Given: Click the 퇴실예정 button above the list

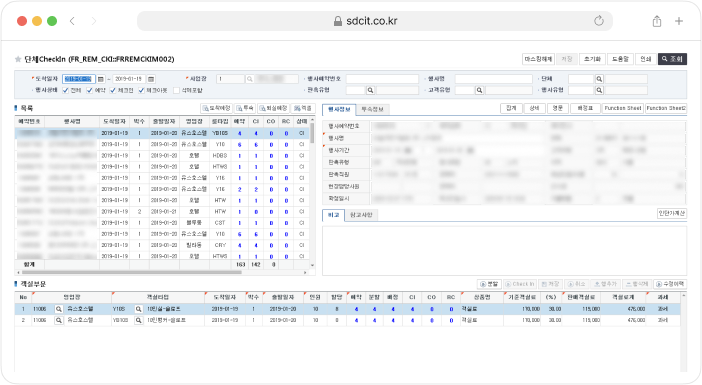Looking at the screenshot, I should tap(273, 108).
